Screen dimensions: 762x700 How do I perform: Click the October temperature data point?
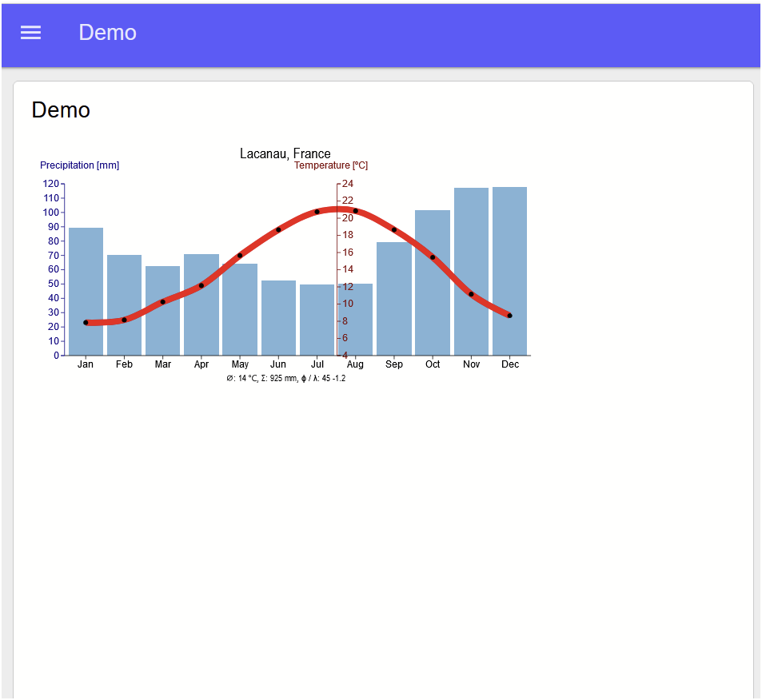pos(433,257)
